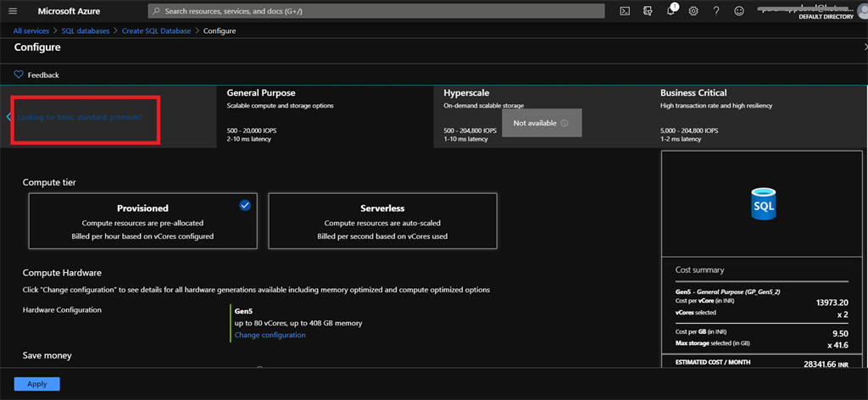The height and width of the screenshot is (400, 868).
Task: Click the Feedback heart icon
Action: pos(19,75)
